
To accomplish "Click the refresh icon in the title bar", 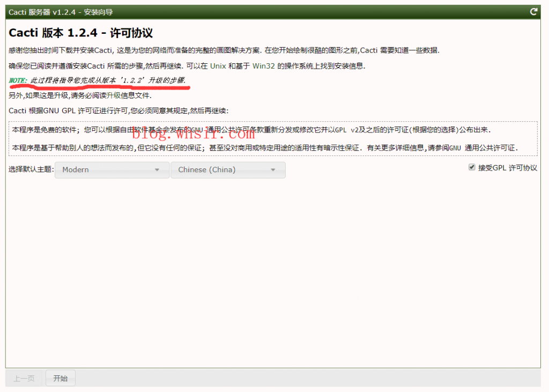I will [533, 12].
